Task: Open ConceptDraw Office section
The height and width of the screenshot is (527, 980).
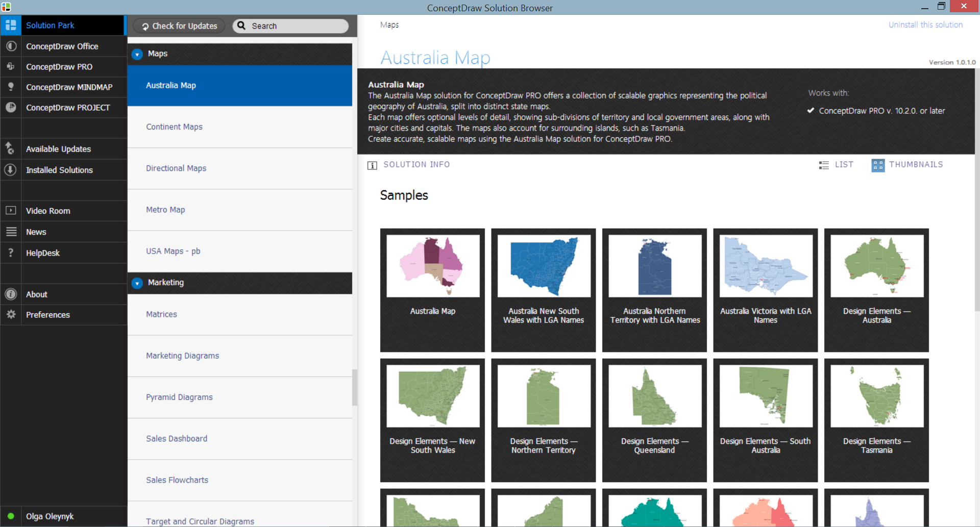Action: (x=64, y=46)
